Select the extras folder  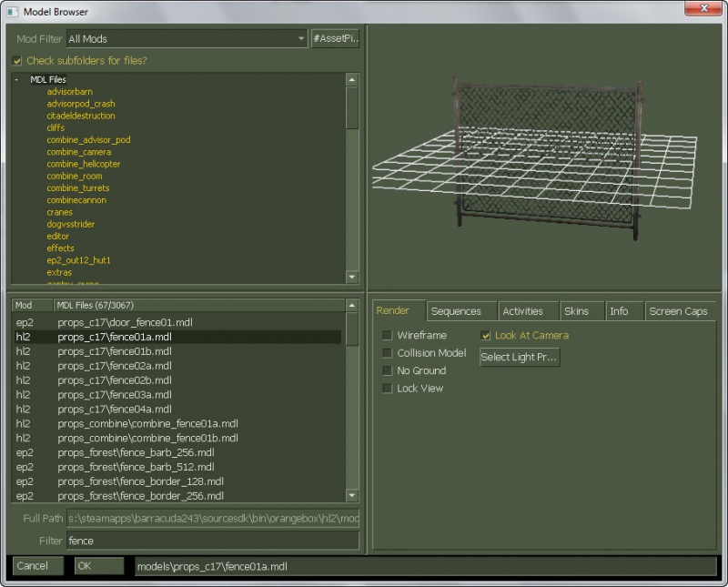pyautogui.click(x=59, y=273)
